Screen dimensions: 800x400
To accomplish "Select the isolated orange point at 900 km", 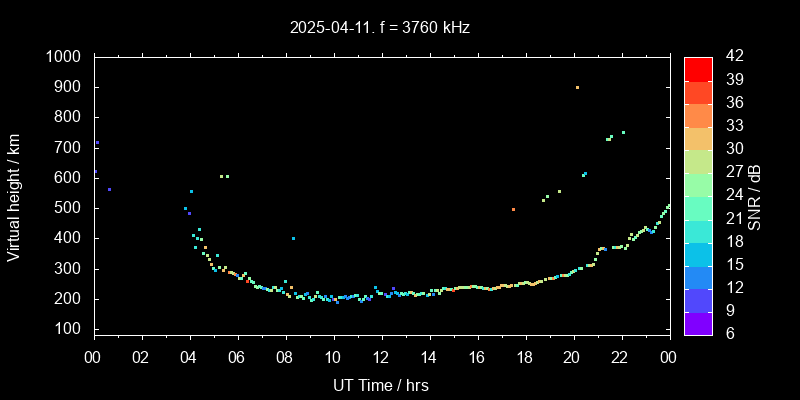I will tap(577, 88).
